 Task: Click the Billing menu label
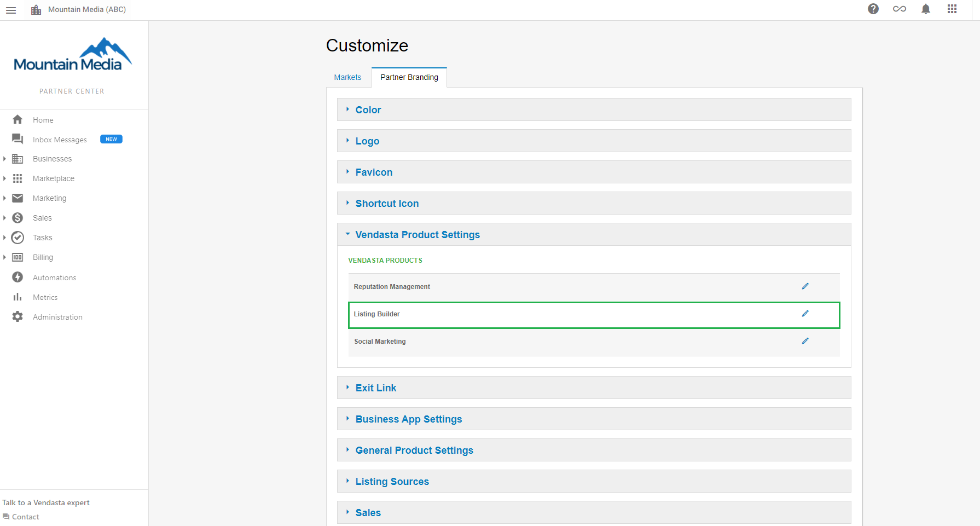tap(43, 257)
